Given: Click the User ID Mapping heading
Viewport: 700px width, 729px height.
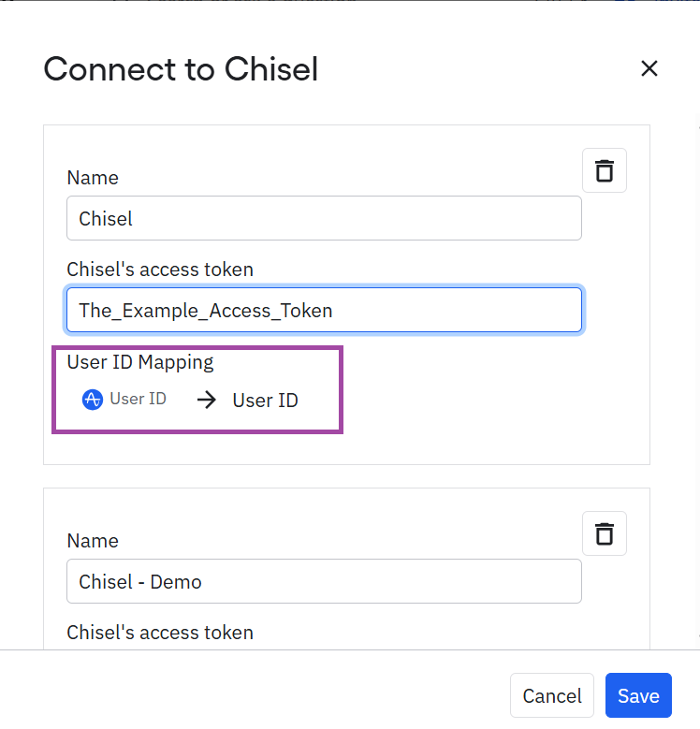Looking at the screenshot, I should pyautogui.click(x=140, y=362).
